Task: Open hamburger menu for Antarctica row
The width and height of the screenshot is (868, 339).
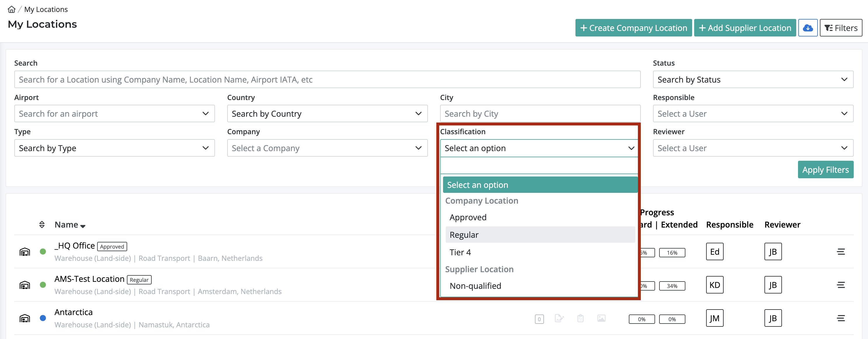Action: 841,319
